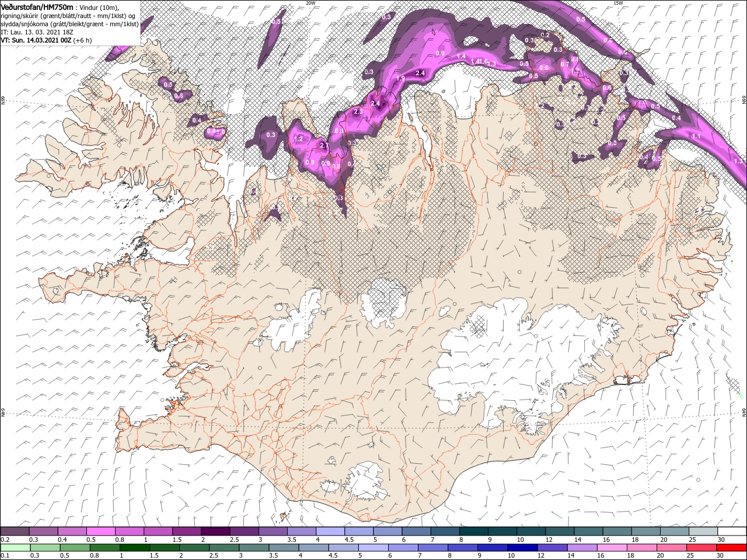Select the white top legend swatch above 30
This screenshot has height=560, width=747.
pos(732,531)
